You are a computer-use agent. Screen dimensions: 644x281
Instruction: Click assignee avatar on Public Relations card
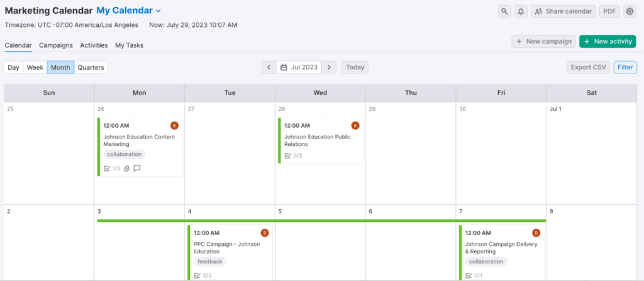click(355, 126)
